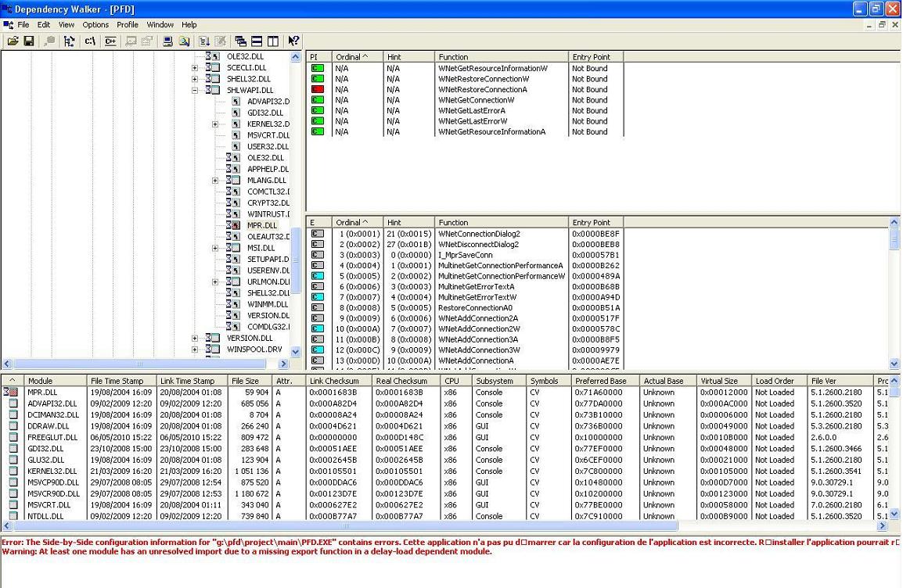The image size is (903, 588).
Task: Select WNetAddConnection3W export row
Action: point(466,350)
